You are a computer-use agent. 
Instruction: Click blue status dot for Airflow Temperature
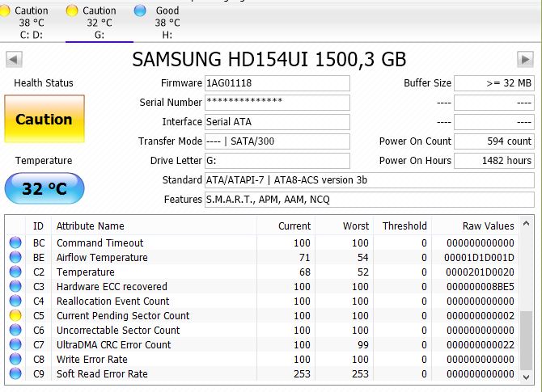click(x=15, y=257)
